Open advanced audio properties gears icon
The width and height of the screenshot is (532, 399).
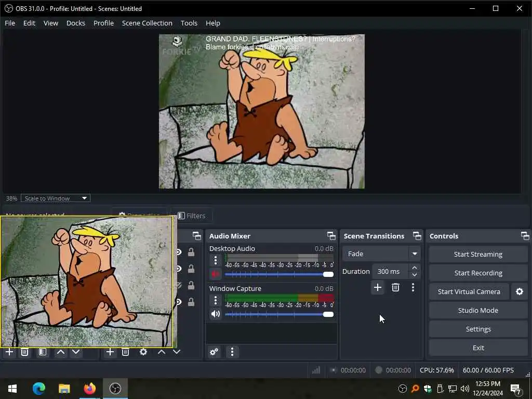pyautogui.click(x=214, y=352)
